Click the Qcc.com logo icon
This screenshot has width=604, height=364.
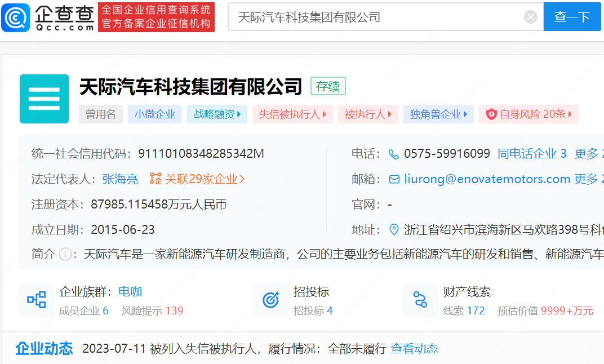coord(16,17)
